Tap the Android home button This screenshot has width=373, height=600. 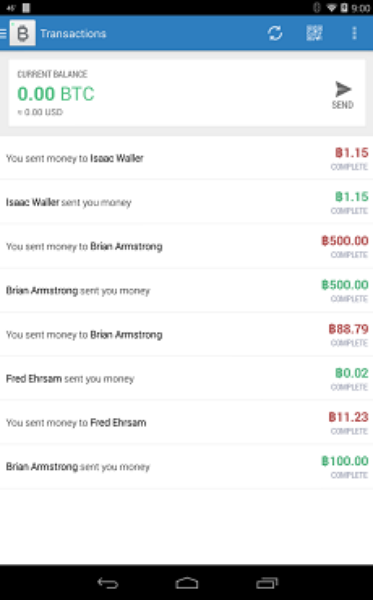[x=187, y=583]
